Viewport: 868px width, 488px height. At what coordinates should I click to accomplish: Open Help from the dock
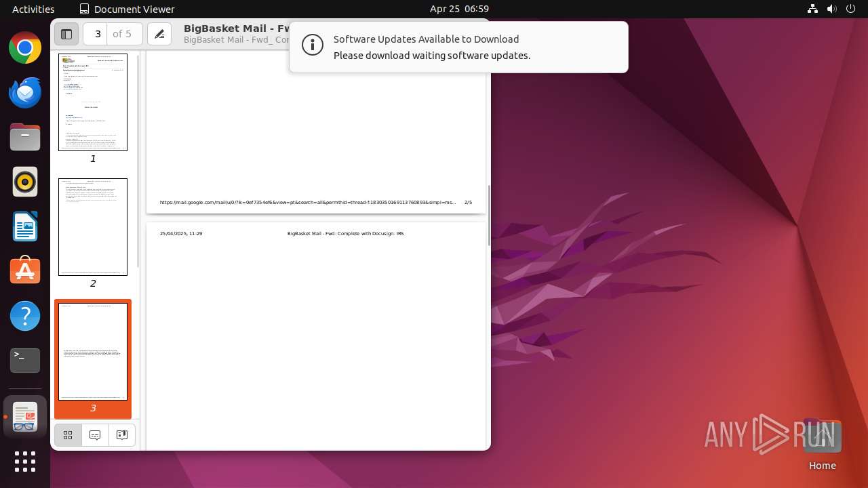pyautogui.click(x=25, y=316)
